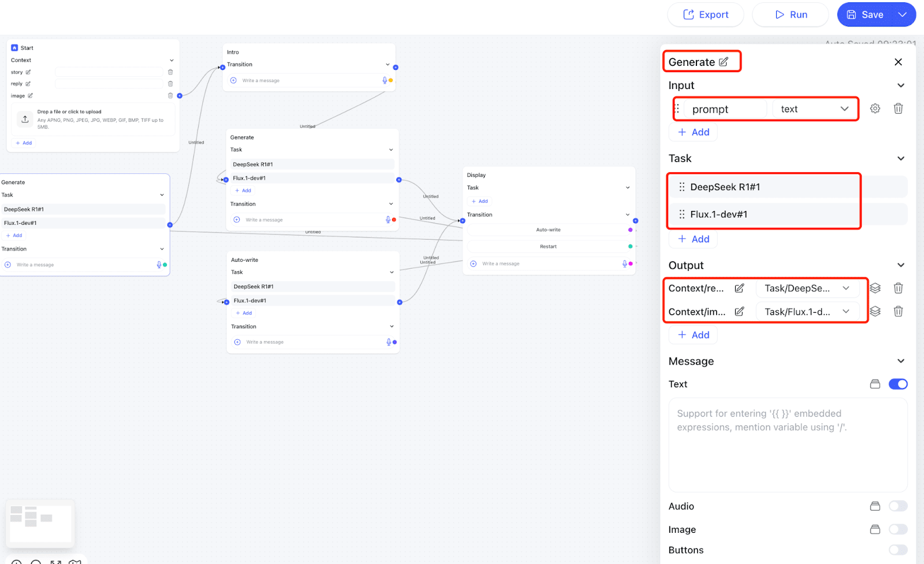Enable the Audio message toggle
This screenshot has height=564, width=924.
click(x=898, y=506)
